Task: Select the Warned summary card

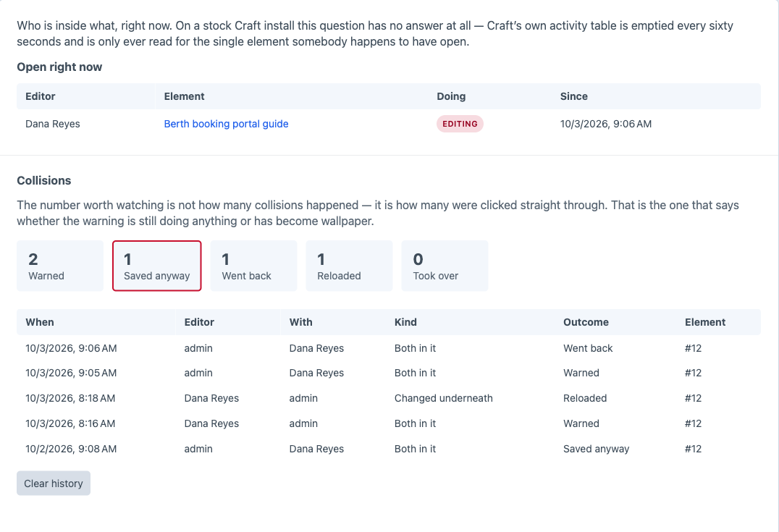Action: [x=60, y=266]
